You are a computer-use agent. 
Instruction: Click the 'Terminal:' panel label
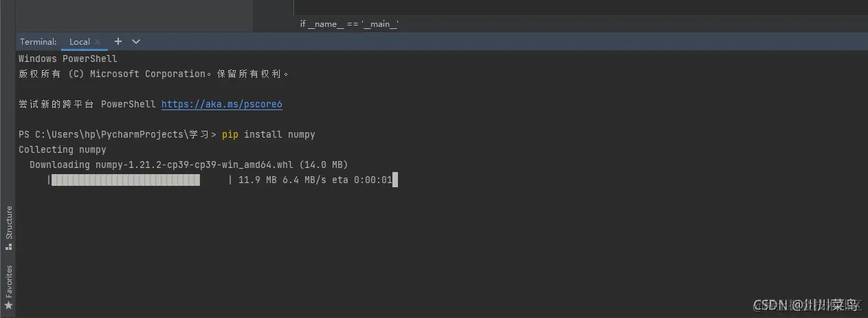(x=38, y=42)
